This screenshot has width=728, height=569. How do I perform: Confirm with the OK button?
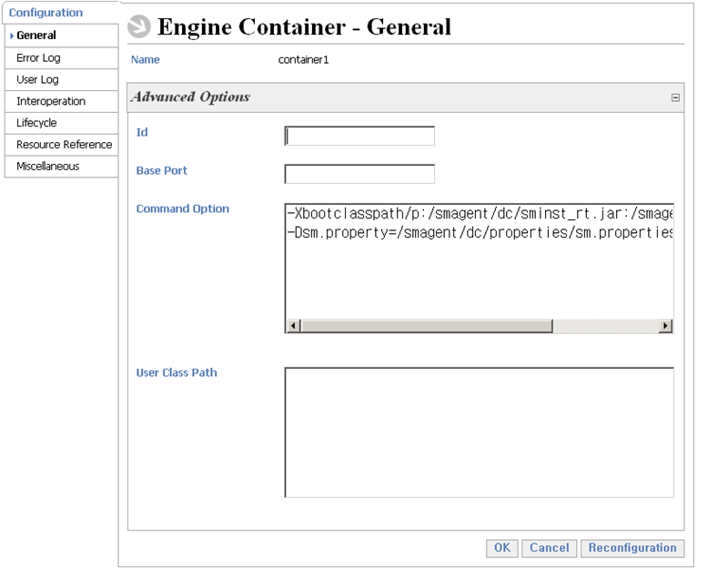tap(502, 548)
